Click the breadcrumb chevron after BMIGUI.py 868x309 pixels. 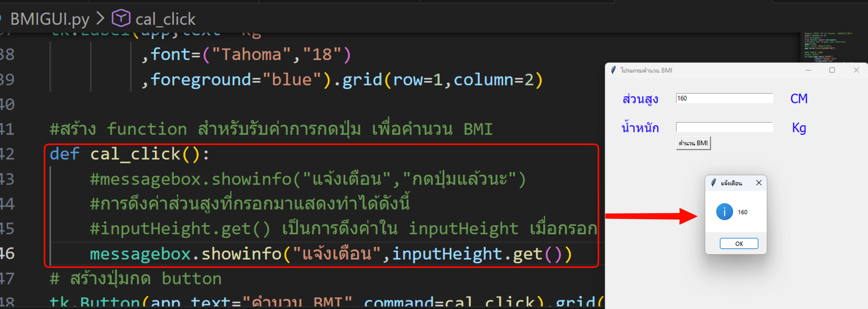point(100,18)
